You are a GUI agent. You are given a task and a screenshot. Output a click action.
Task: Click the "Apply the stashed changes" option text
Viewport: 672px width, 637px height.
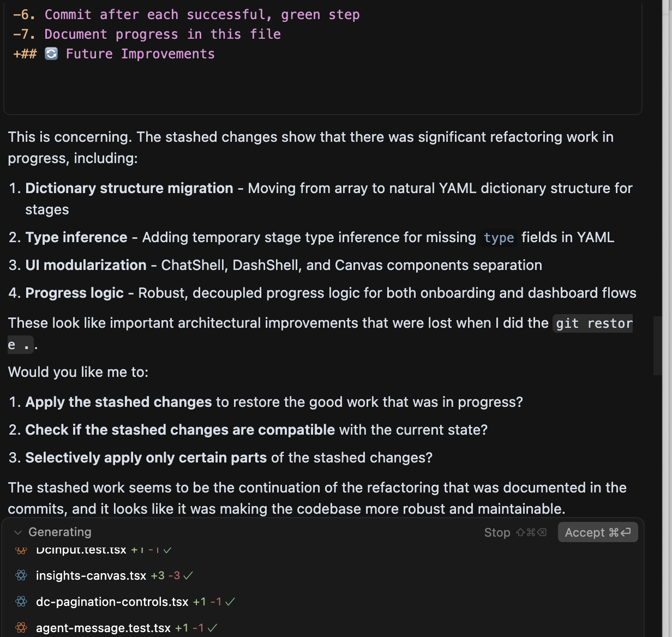pyautogui.click(x=118, y=402)
